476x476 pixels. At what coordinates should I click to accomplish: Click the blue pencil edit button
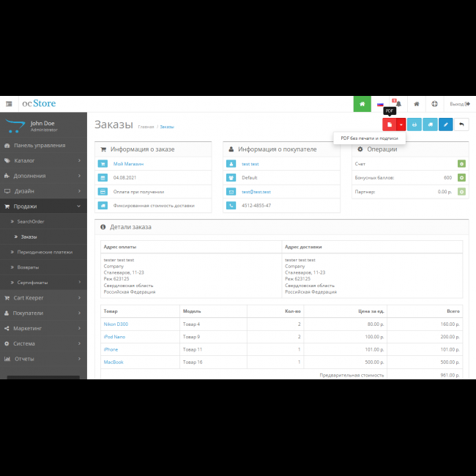tap(445, 124)
